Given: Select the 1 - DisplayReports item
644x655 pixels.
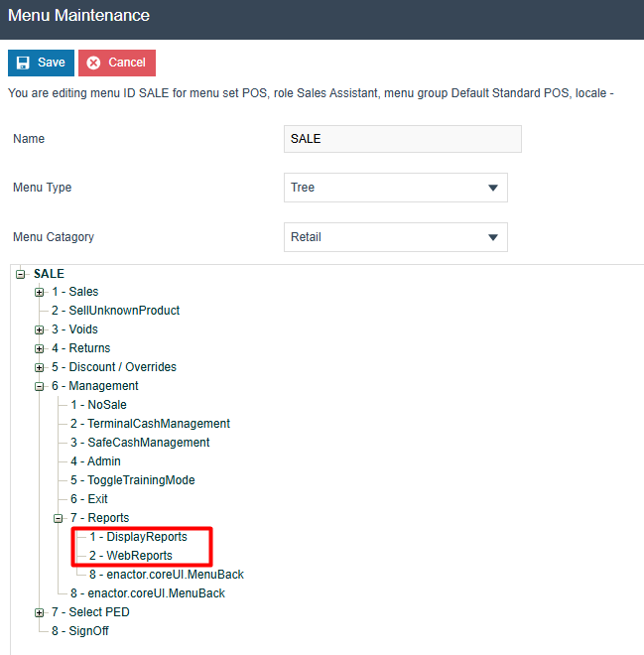Looking at the screenshot, I should coord(138,537).
